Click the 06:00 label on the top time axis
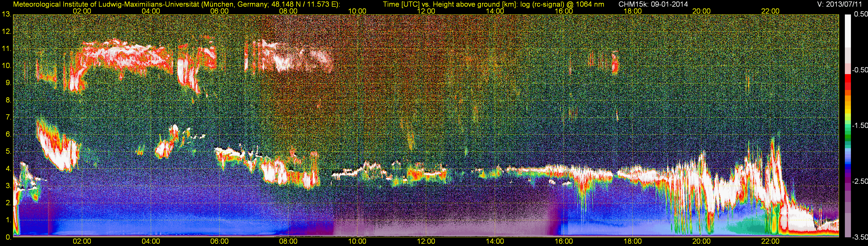 point(219,11)
